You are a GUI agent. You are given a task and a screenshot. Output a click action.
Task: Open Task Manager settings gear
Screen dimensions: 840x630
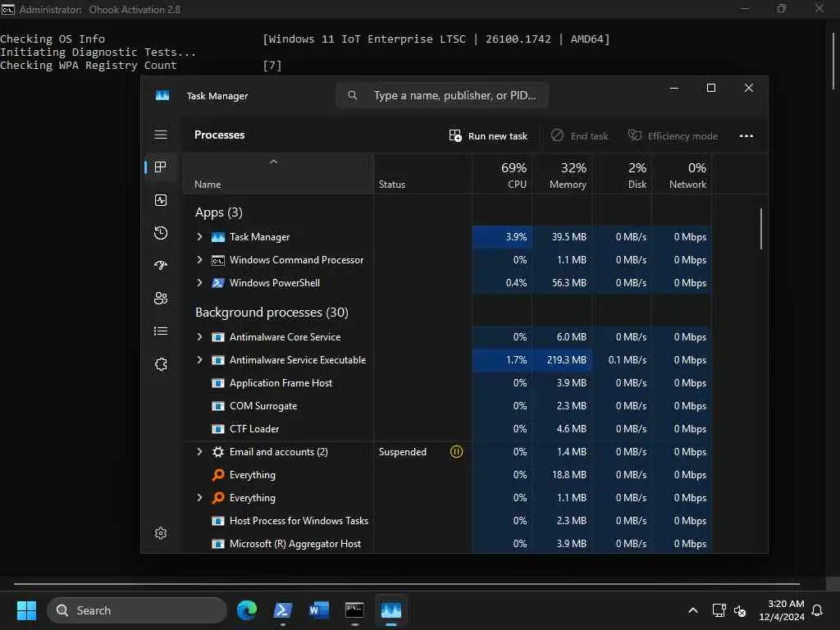tap(161, 533)
